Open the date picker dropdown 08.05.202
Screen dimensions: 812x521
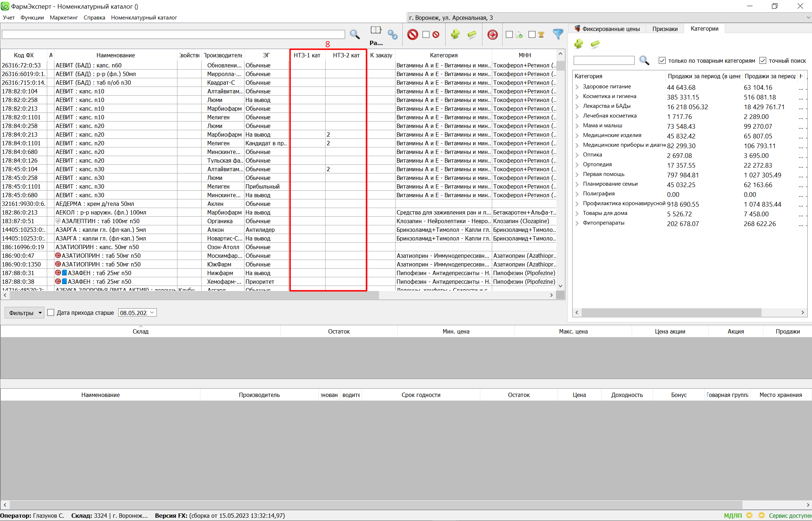tap(152, 313)
